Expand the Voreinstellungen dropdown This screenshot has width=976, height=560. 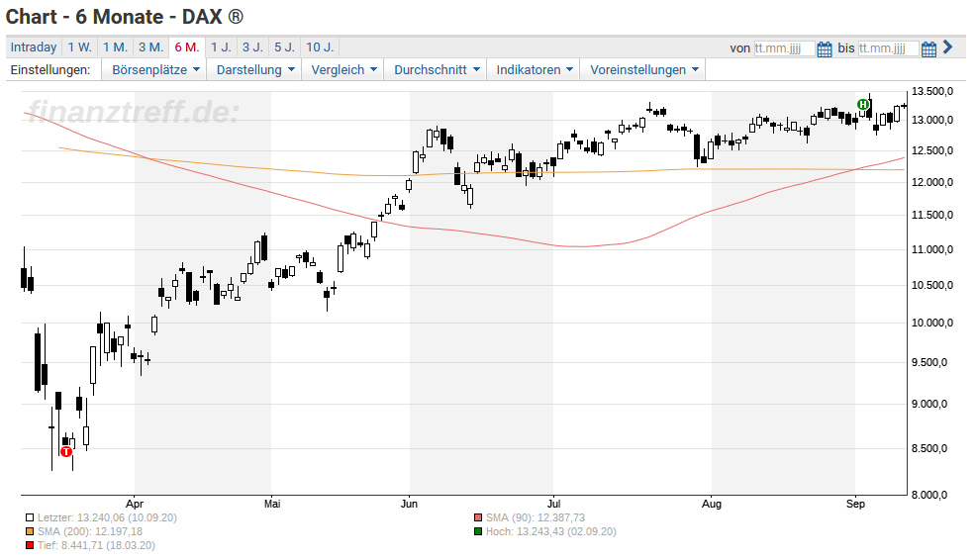(643, 69)
